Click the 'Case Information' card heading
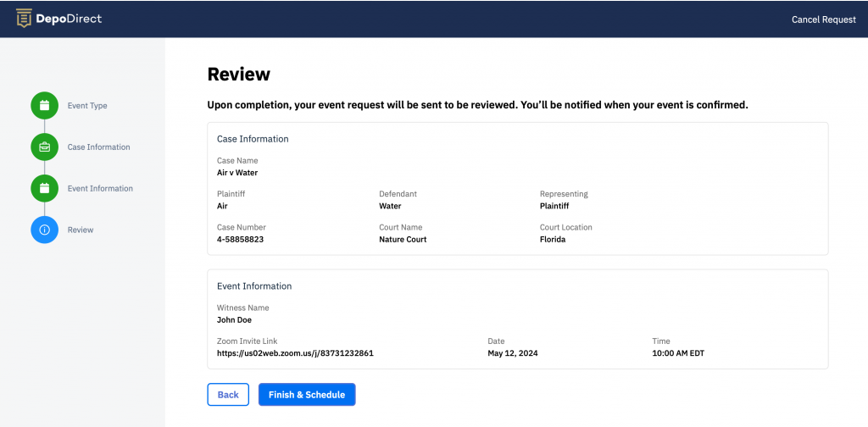The height and width of the screenshot is (427, 868). pyautogui.click(x=253, y=139)
